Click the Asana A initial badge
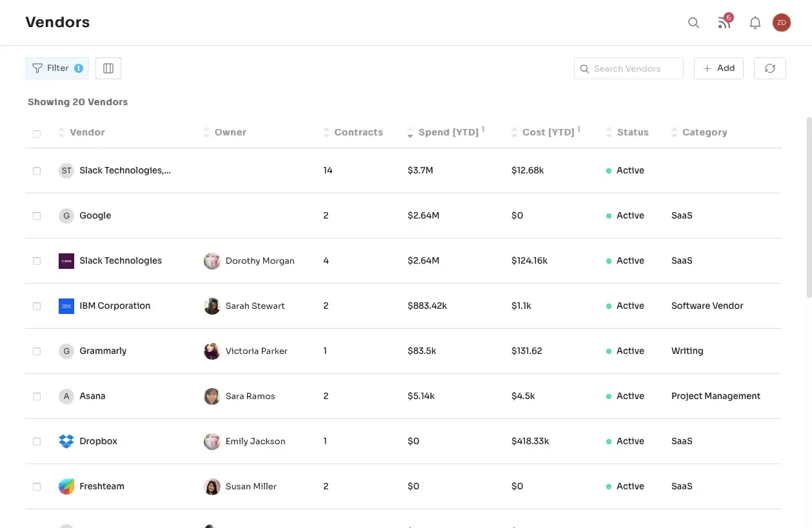812x528 pixels. click(x=66, y=396)
